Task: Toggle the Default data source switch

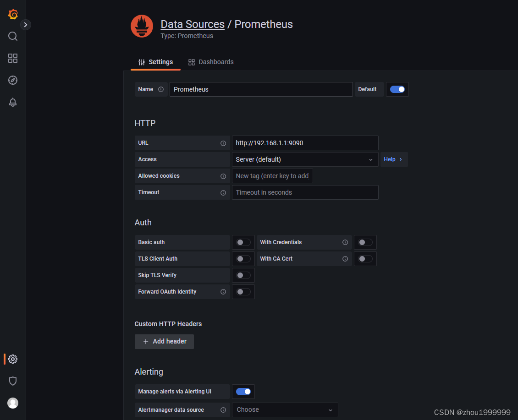Action: tap(397, 89)
